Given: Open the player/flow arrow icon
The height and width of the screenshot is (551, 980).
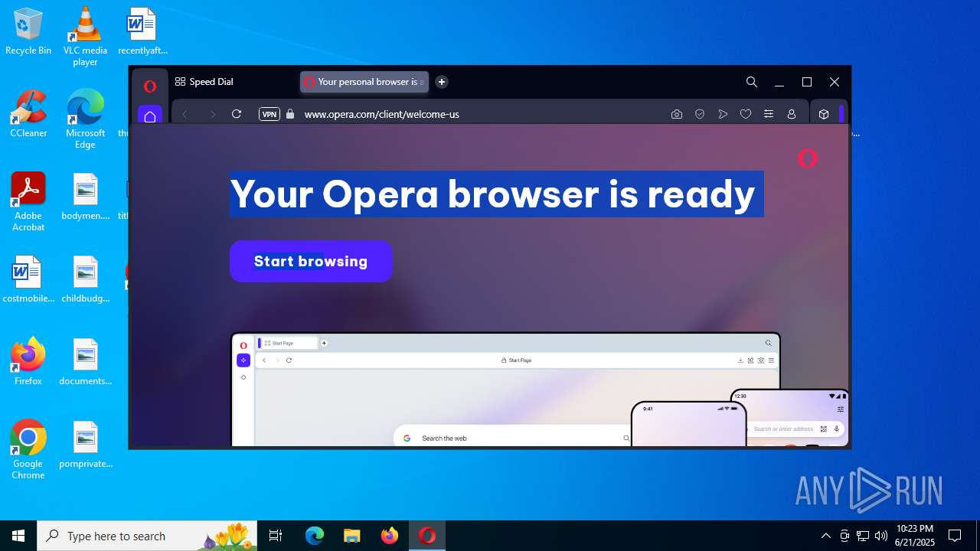Looking at the screenshot, I should (x=723, y=114).
